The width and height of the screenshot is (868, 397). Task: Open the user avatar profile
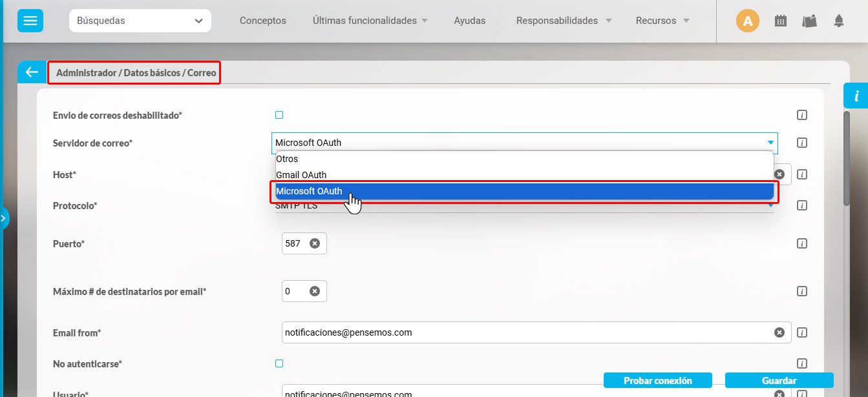point(748,21)
